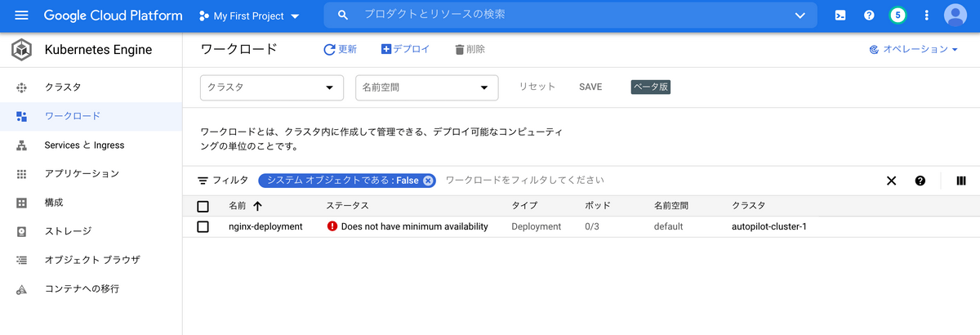Remove the システム オブジェクトである filter chip
This screenshot has height=335, width=980.
pyautogui.click(x=428, y=181)
